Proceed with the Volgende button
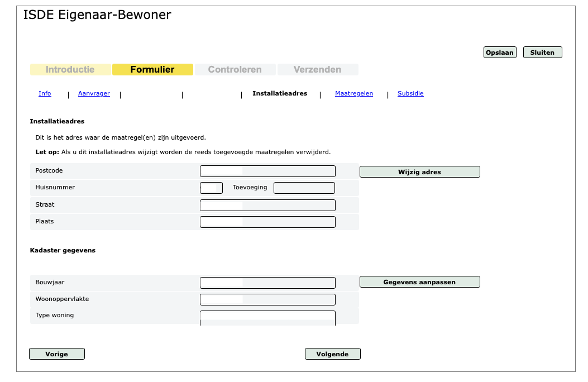The image size is (588, 382). [x=332, y=354]
